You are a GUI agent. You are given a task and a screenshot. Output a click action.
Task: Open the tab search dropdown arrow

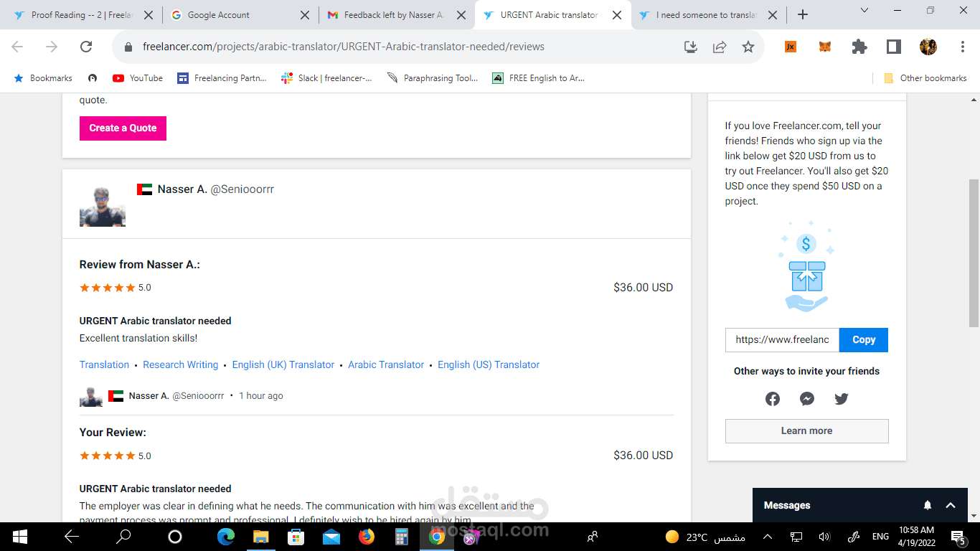point(864,11)
